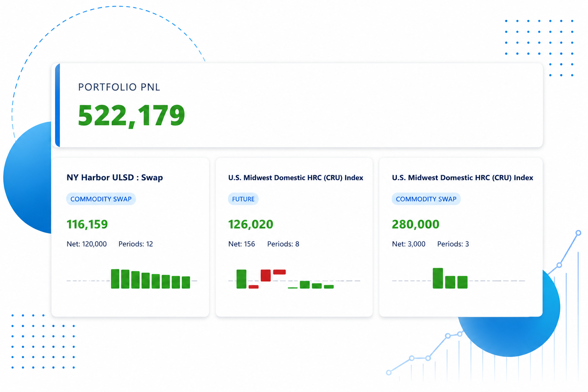Select the PNL value 280,000

click(416, 224)
